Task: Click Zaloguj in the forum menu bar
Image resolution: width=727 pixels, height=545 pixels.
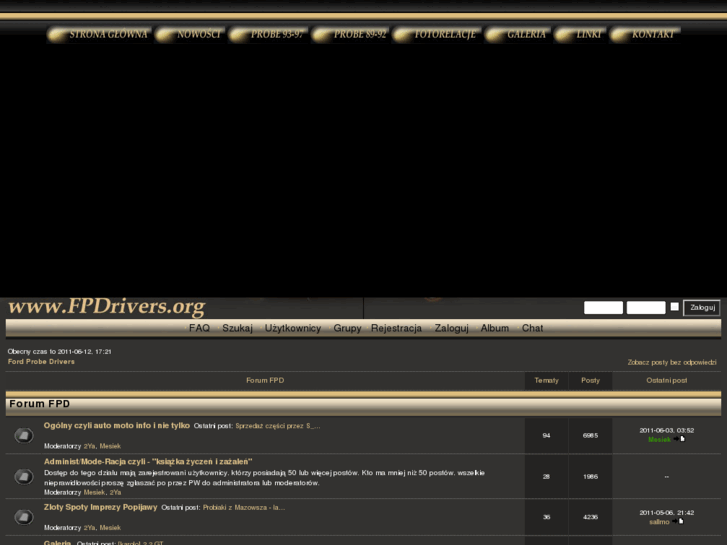Action: click(452, 328)
